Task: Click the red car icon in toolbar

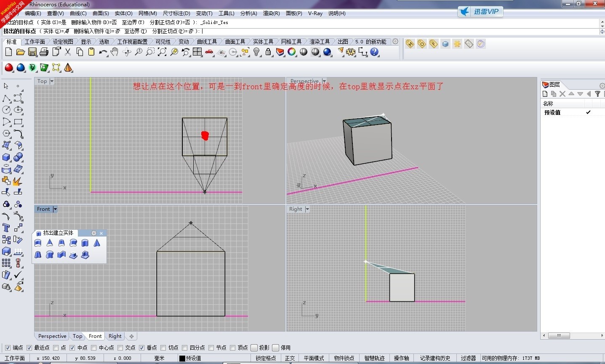Action: coord(209,52)
